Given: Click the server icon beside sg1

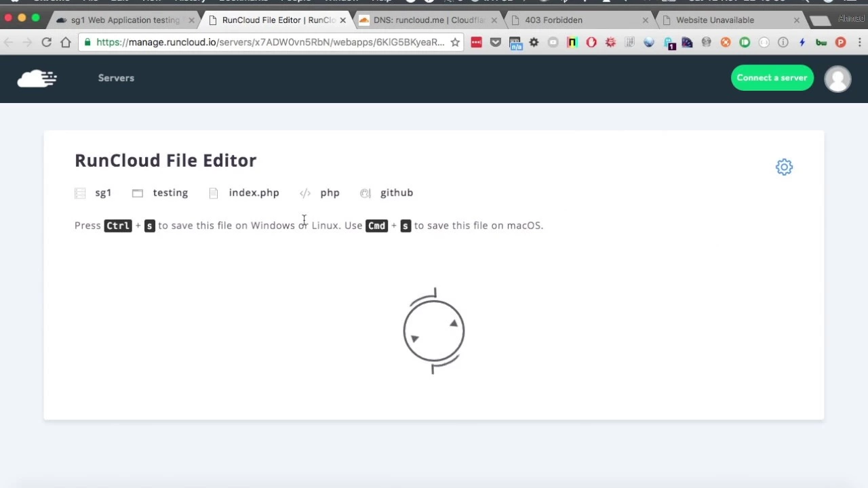Looking at the screenshot, I should 80,193.
